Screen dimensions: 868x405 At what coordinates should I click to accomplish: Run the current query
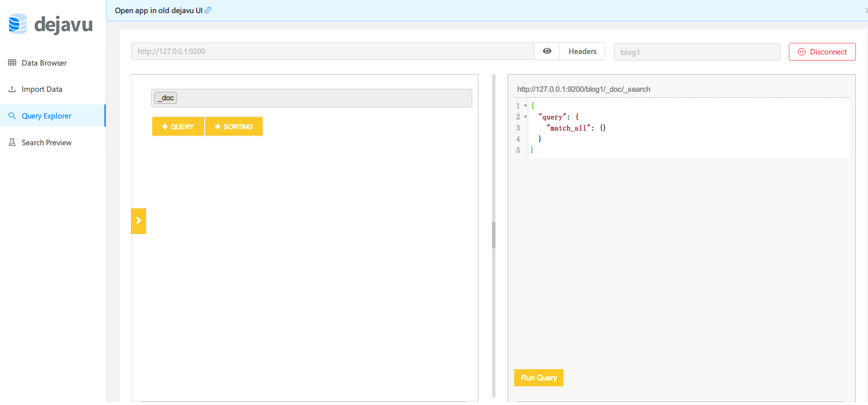click(539, 378)
